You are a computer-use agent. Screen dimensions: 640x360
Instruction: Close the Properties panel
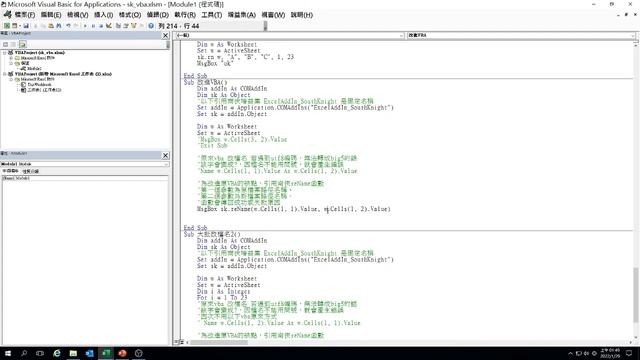pyautogui.click(x=165, y=156)
